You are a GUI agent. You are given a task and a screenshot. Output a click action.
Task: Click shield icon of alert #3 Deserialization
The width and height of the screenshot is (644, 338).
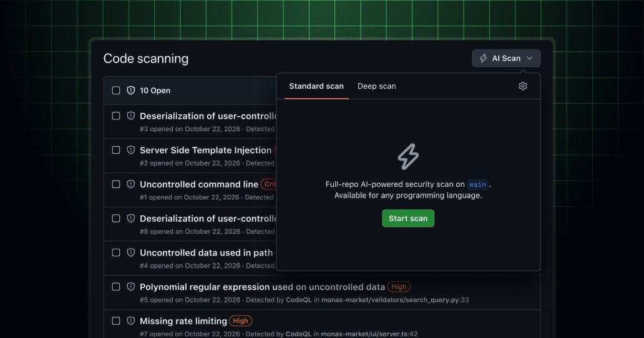[130, 116]
